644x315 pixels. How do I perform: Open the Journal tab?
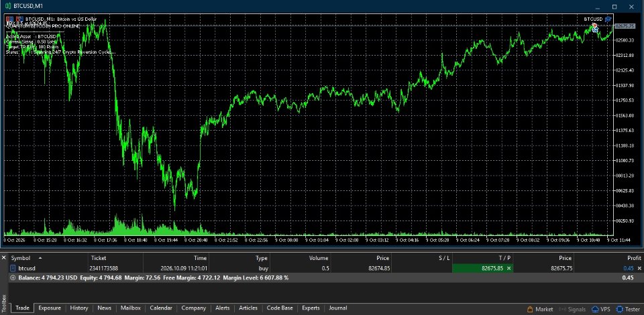pos(338,308)
